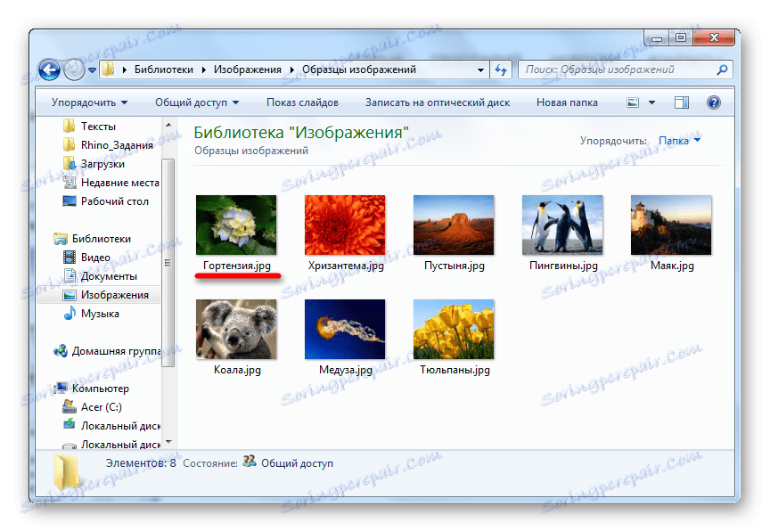
Task: Toggle the preview pane icon
Action: tap(684, 102)
